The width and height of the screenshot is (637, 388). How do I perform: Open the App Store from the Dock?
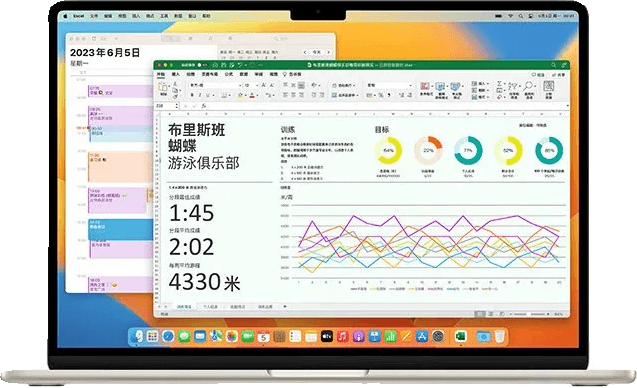pos(422,336)
